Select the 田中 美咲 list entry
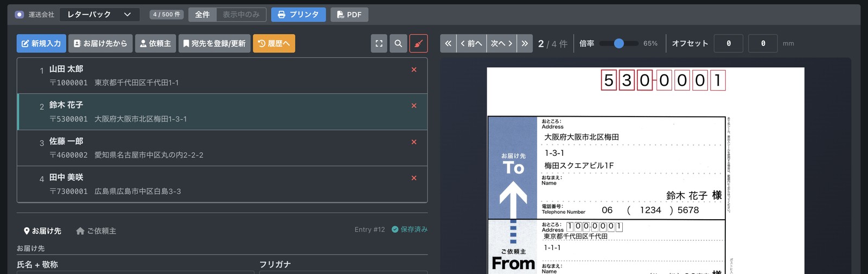Image resolution: width=868 pixels, height=274 pixels. pyautogui.click(x=222, y=184)
